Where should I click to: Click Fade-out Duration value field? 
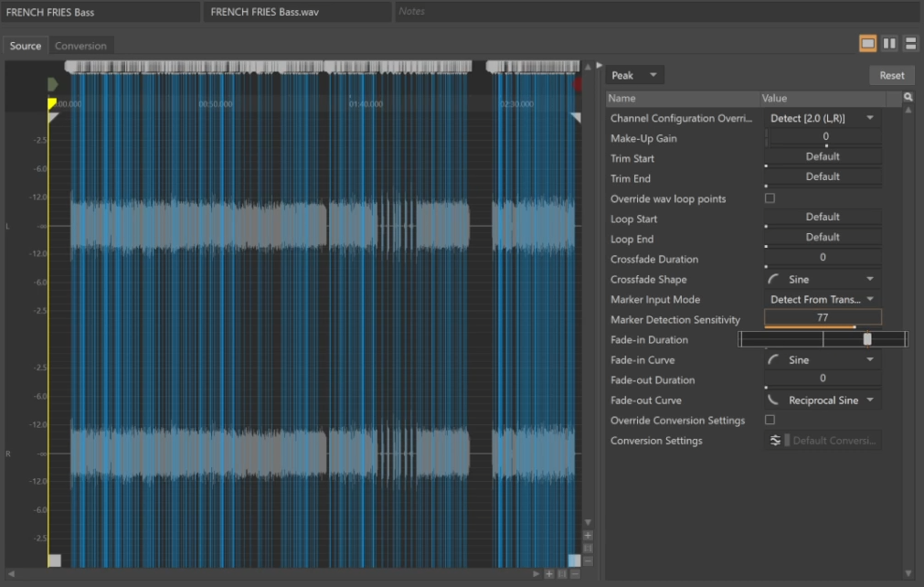click(x=823, y=379)
